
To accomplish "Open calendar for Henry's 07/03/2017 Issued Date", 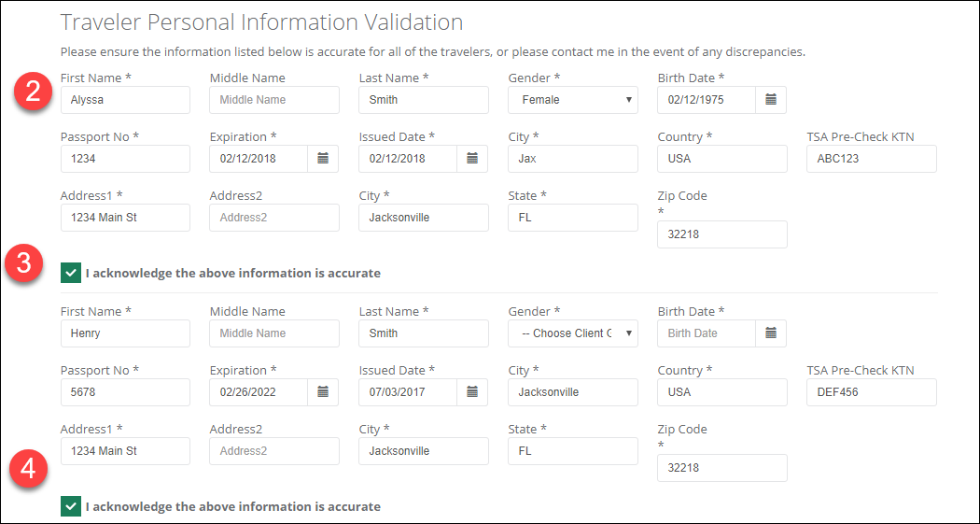I will pos(472,392).
